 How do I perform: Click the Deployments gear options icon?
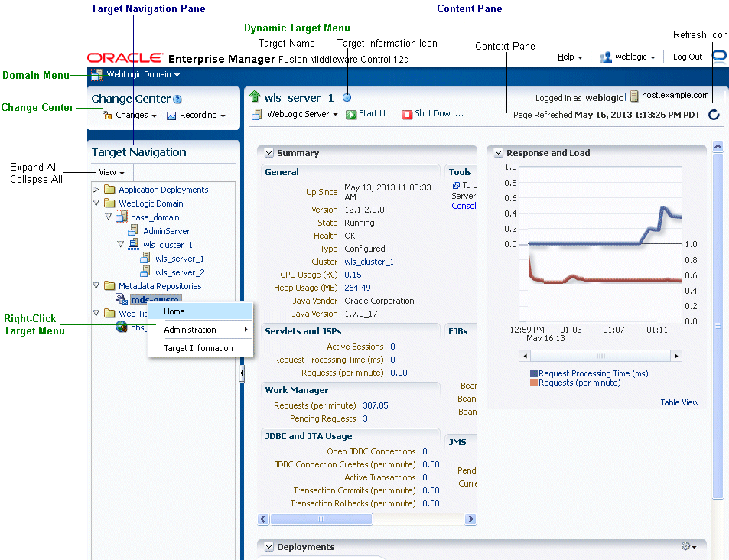(685, 546)
